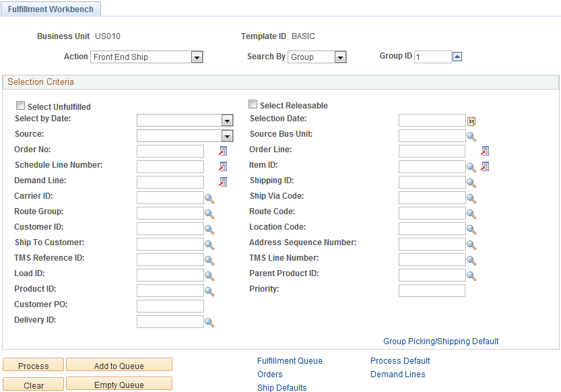Check the Select Unfulfilled checkbox
Viewport: 561px width, 392px height.
tap(20, 106)
